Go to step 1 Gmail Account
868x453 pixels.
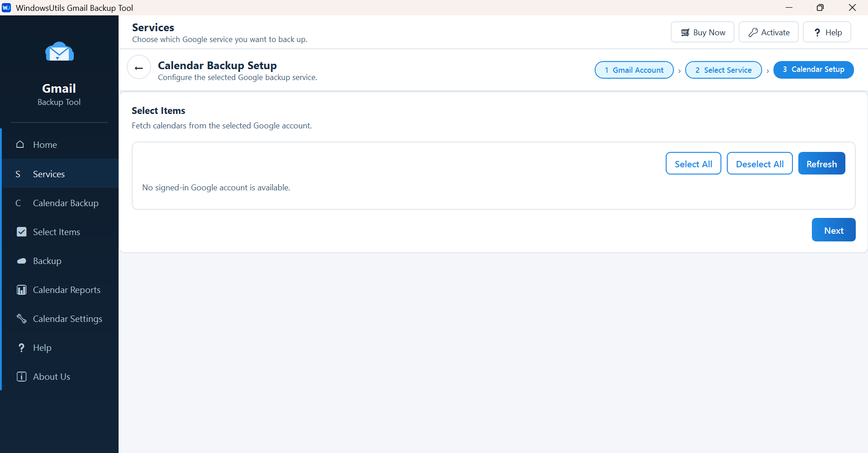pos(634,70)
